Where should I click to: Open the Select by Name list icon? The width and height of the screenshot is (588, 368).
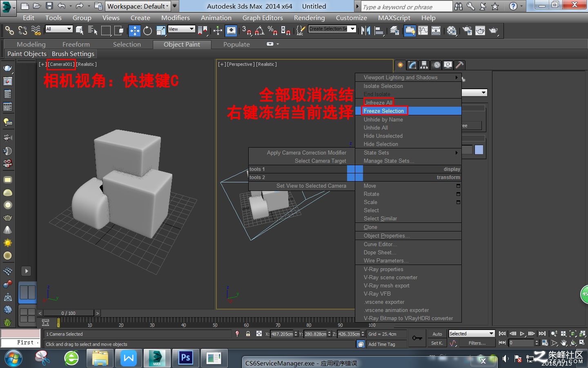(93, 30)
